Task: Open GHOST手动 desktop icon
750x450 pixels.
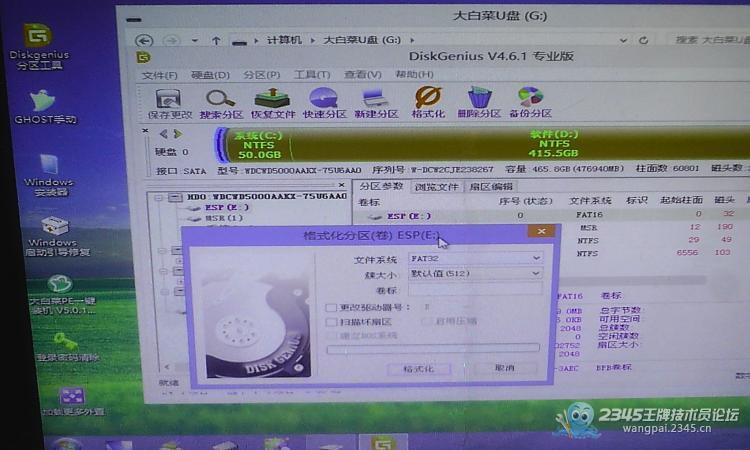Action: click(x=45, y=107)
